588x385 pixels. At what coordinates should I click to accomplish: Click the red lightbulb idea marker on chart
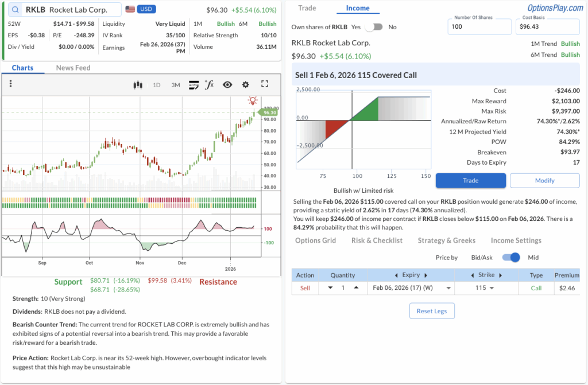(252, 100)
